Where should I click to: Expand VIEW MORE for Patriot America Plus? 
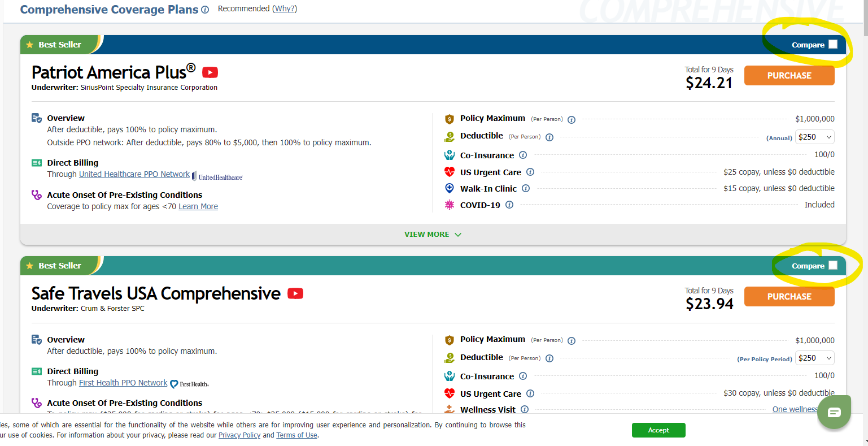point(433,234)
